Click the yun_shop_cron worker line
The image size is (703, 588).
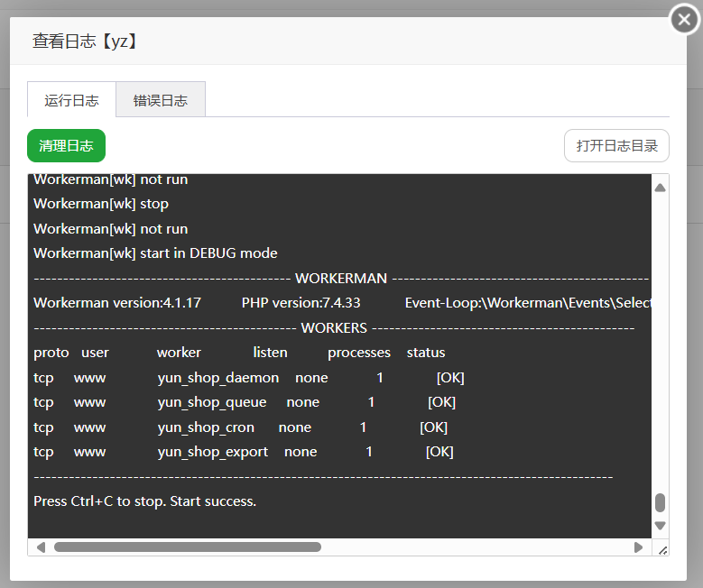[x=239, y=427]
